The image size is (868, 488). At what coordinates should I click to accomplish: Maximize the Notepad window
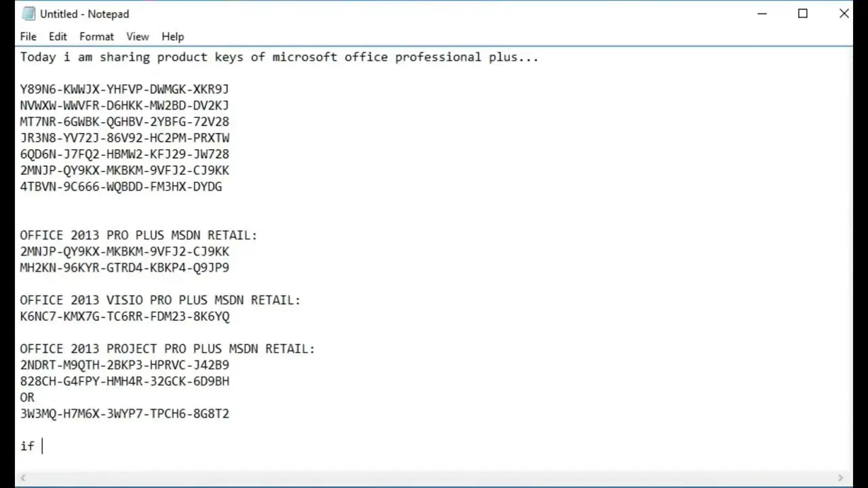click(x=803, y=14)
